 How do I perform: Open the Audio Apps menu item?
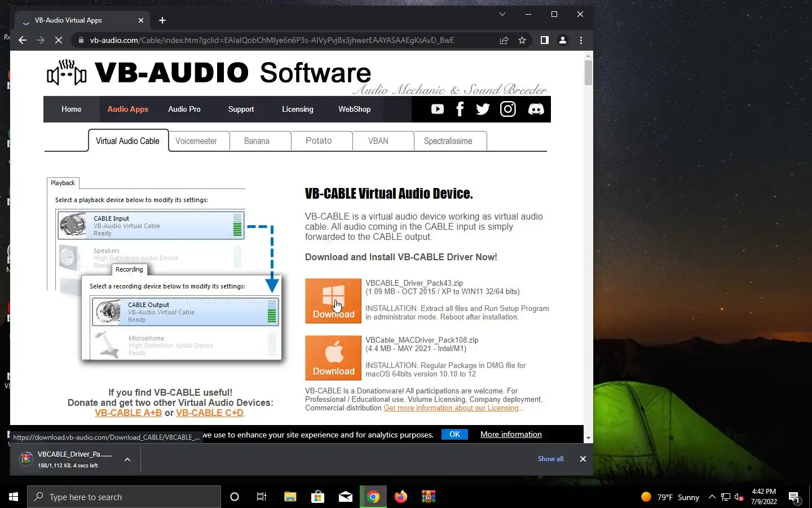(x=127, y=109)
